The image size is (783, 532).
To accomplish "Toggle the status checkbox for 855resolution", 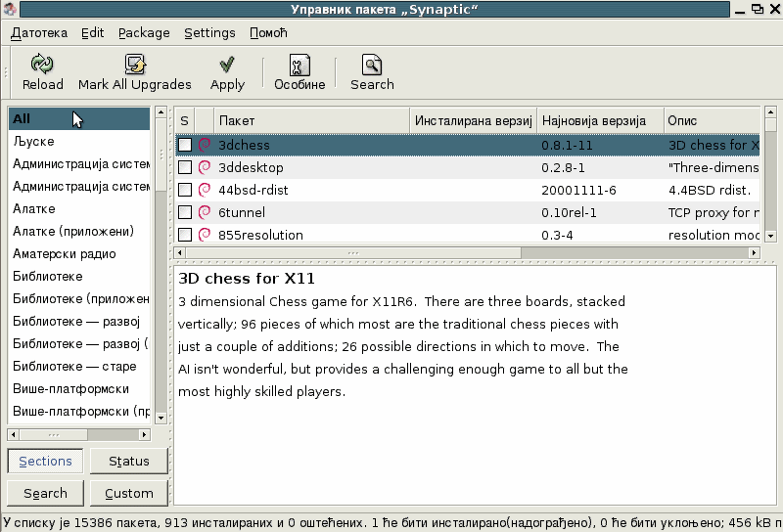I will tap(185, 235).
